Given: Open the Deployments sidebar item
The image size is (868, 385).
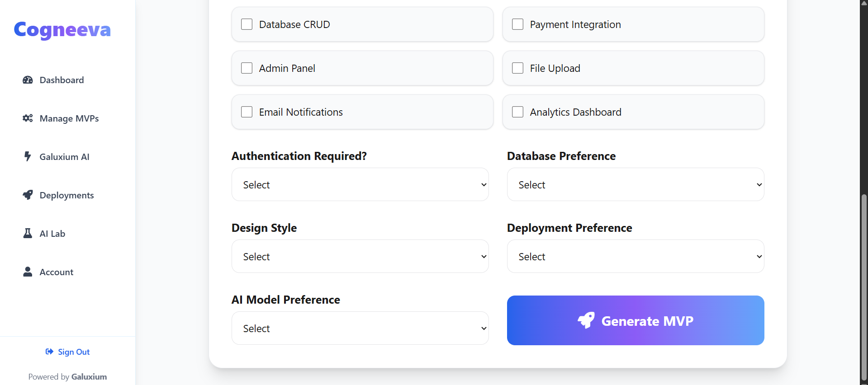Looking at the screenshot, I should [x=66, y=195].
